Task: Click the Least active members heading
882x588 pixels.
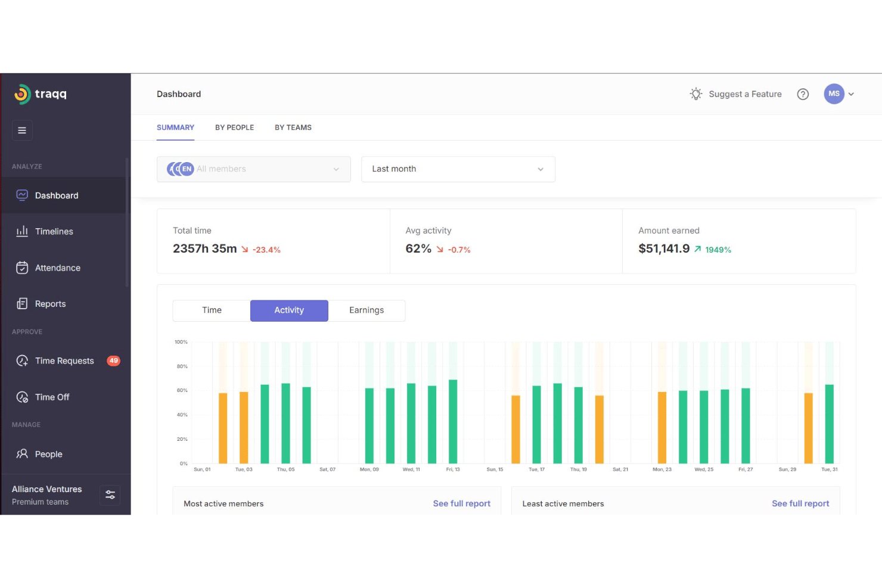Action: coord(563,504)
